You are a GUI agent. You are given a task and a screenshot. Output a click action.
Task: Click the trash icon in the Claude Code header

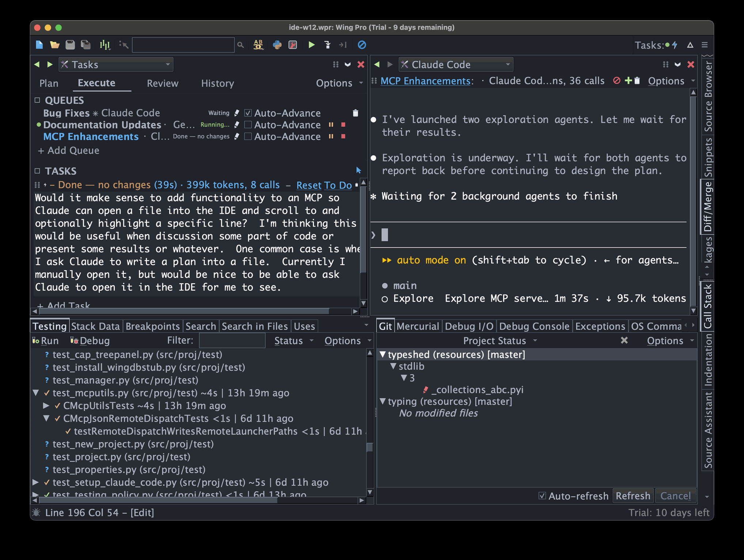tap(637, 80)
